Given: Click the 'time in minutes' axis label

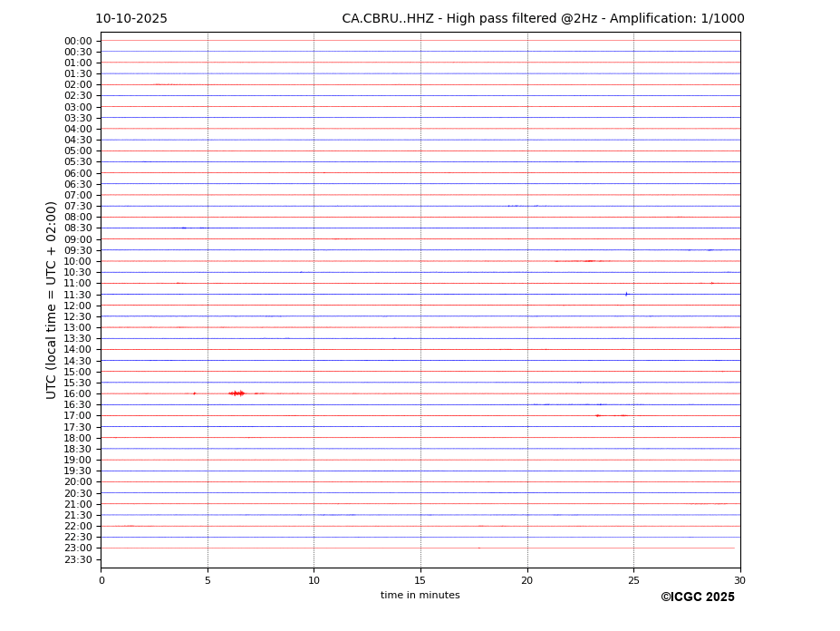Looking at the screenshot, I should [x=420, y=596].
